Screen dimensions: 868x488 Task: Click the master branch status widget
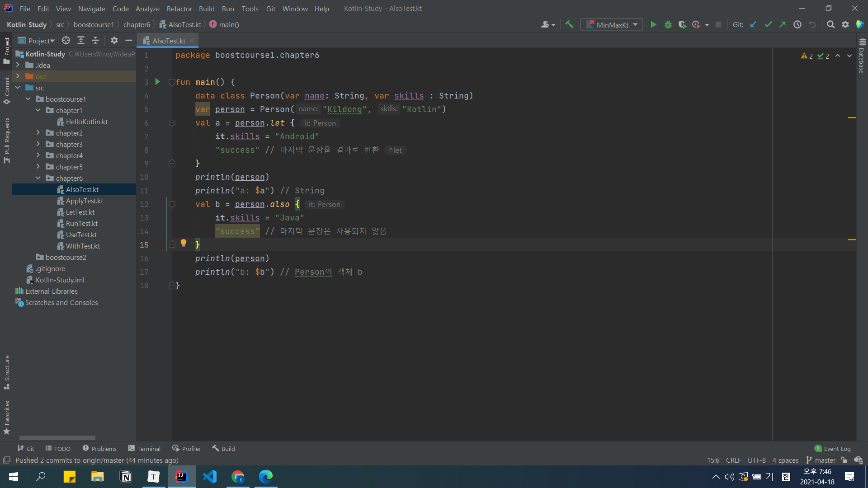click(x=821, y=460)
